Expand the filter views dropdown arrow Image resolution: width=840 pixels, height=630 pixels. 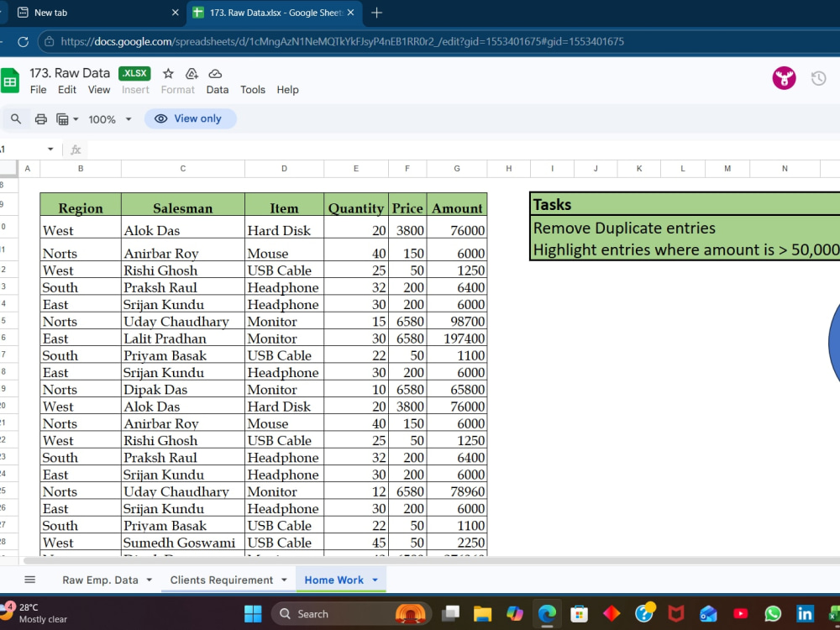[76, 119]
